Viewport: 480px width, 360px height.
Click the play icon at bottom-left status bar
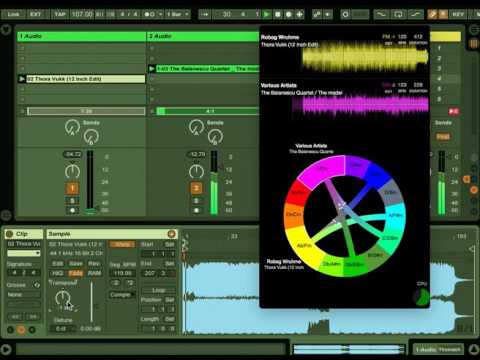6,349
